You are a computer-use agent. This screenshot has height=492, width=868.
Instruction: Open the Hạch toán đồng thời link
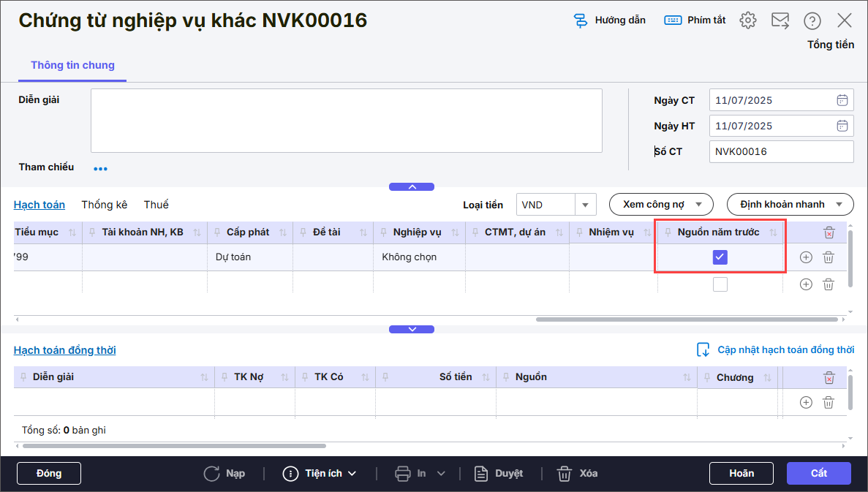click(x=65, y=350)
